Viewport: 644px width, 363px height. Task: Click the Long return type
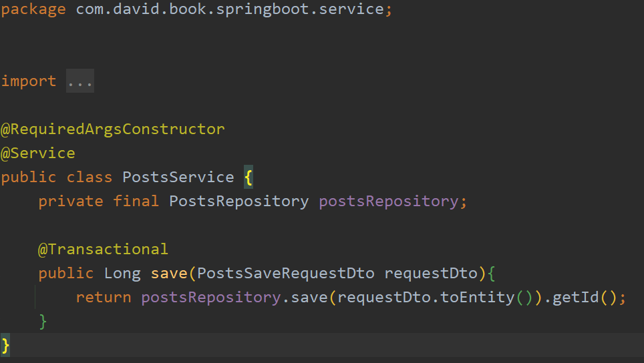122,273
